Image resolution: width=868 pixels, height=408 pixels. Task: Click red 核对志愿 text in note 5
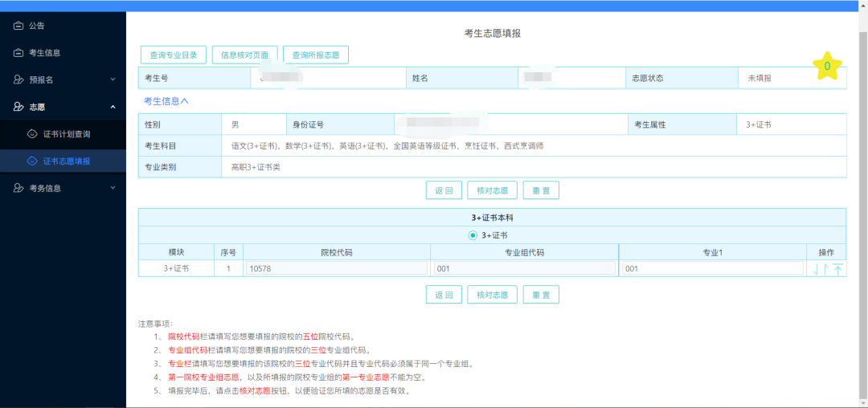[255, 391]
